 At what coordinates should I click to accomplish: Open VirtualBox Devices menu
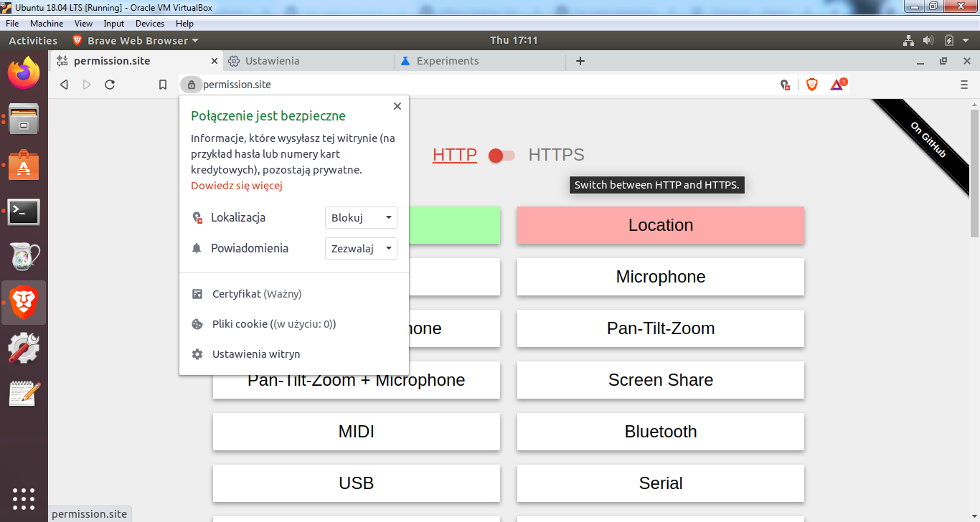click(x=150, y=24)
